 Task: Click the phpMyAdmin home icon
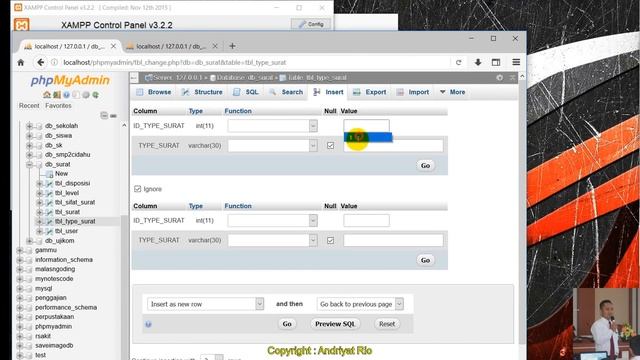point(47,95)
